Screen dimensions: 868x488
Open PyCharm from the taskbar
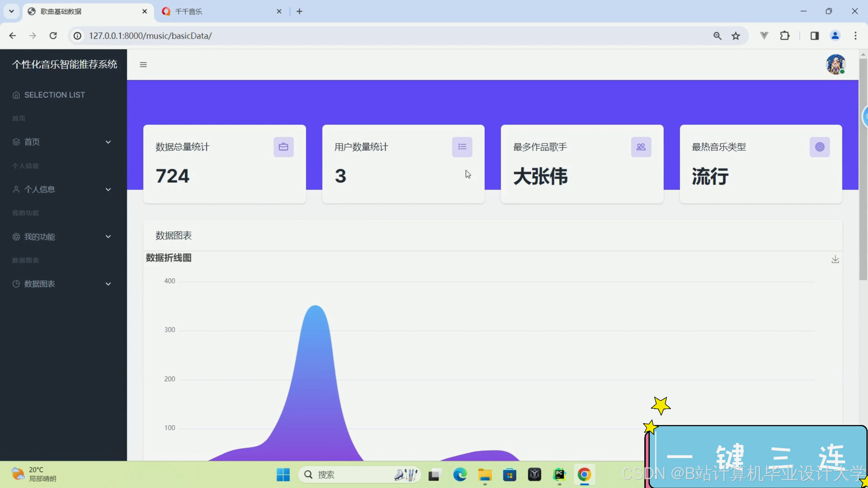coord(559,474)
